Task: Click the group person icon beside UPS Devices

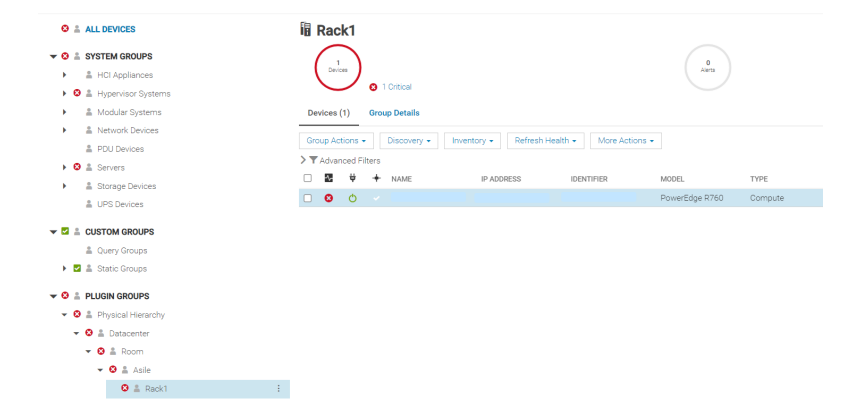Action: [89, 204]
